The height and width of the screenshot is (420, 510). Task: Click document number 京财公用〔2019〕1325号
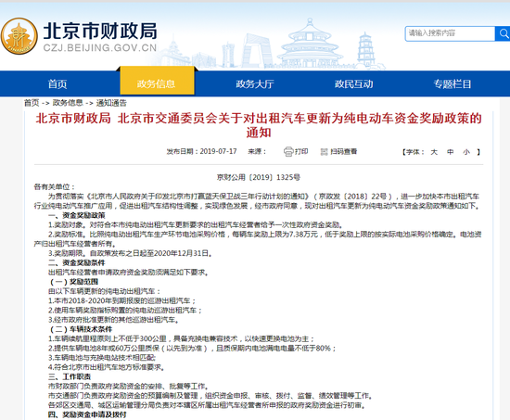[x=259, y=178]
